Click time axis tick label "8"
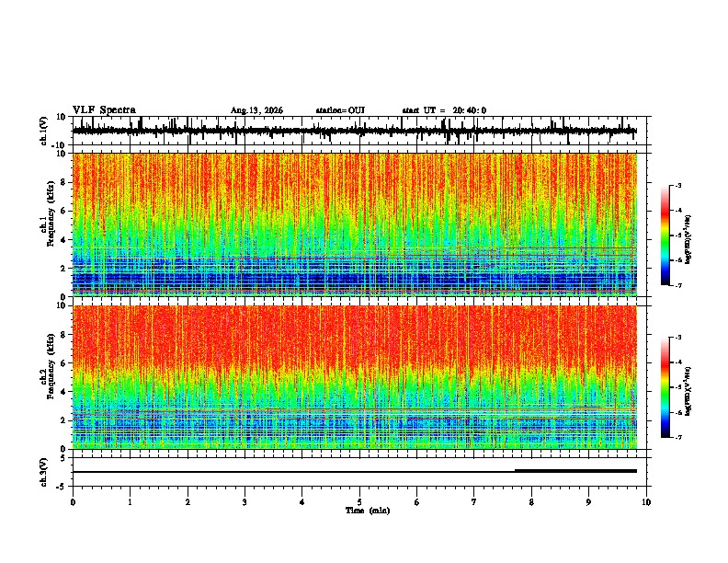 tap(531, 502)
